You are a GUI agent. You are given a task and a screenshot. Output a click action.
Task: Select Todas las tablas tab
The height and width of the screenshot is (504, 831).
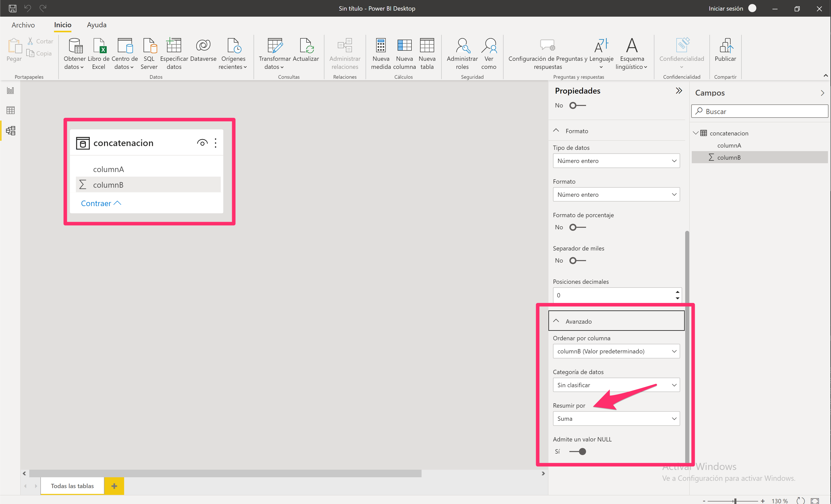[72, 486]
